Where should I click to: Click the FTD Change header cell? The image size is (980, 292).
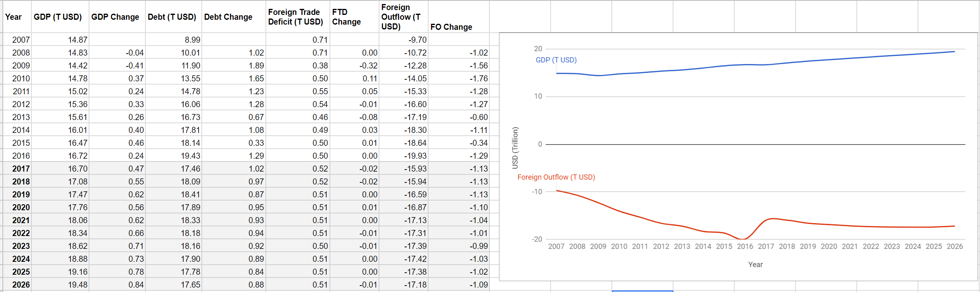[354, 17]
